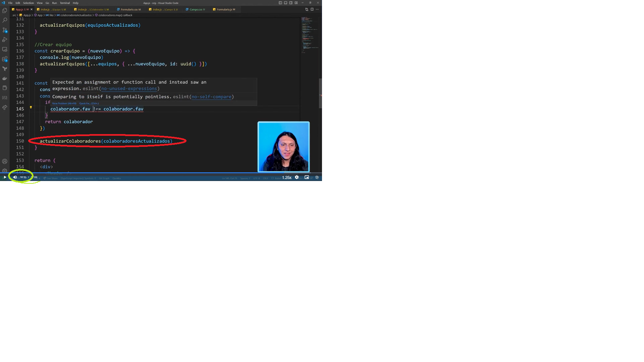The width and height of the screenshot is (644, 362).
Task: Click the editor vertical scrollbar
Action: click(320, 93)
